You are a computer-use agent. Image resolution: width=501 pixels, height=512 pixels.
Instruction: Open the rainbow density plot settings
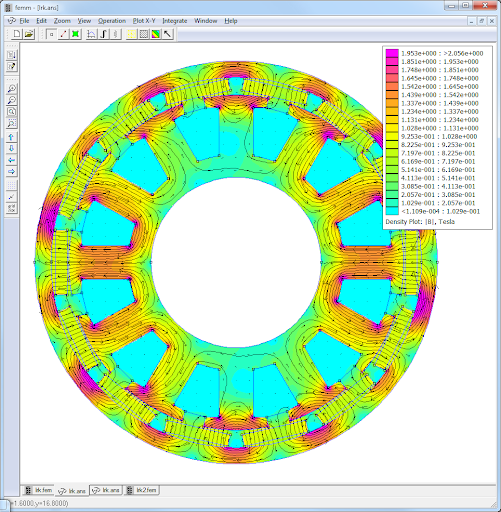156,34
